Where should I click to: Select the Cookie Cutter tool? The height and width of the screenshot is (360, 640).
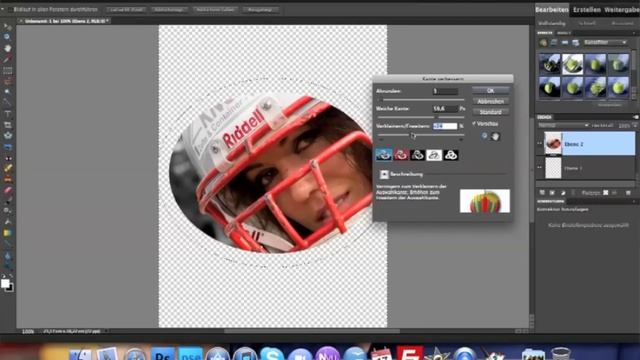tap(7, 136)
